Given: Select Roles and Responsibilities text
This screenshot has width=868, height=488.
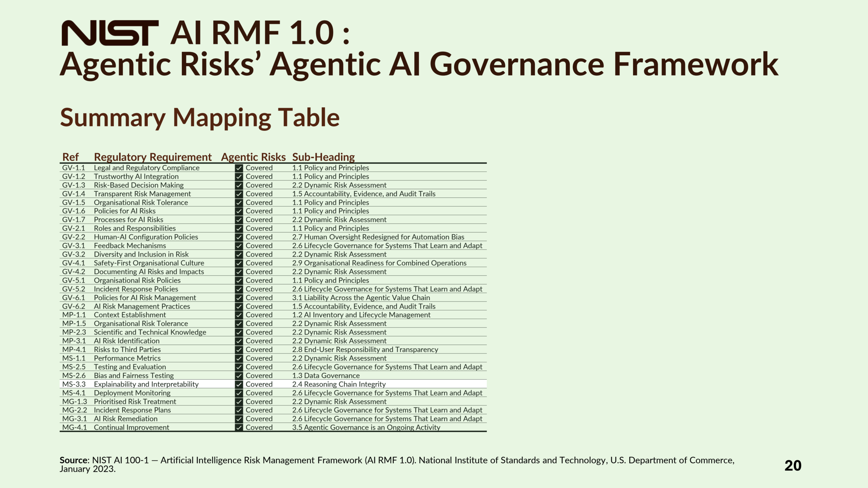Looking at the screenshot, I should click(135, 228).
